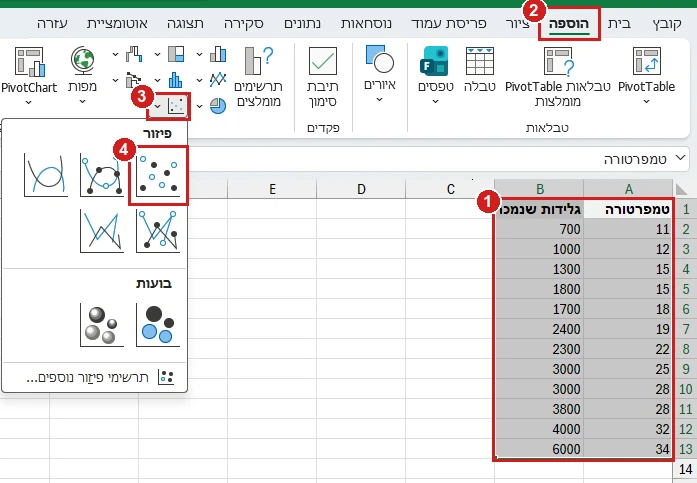Click the hierarchy treemap chart icon
This screenshot has height=483, width=697.
(176, 54)
